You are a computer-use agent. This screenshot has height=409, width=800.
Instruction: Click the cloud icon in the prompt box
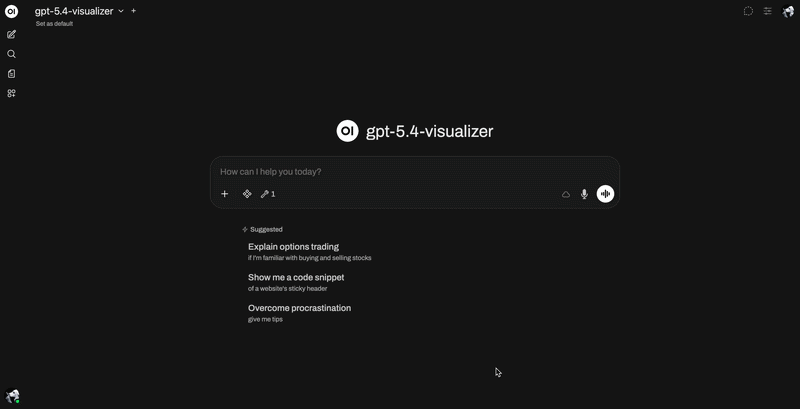[x=566, y=194]
